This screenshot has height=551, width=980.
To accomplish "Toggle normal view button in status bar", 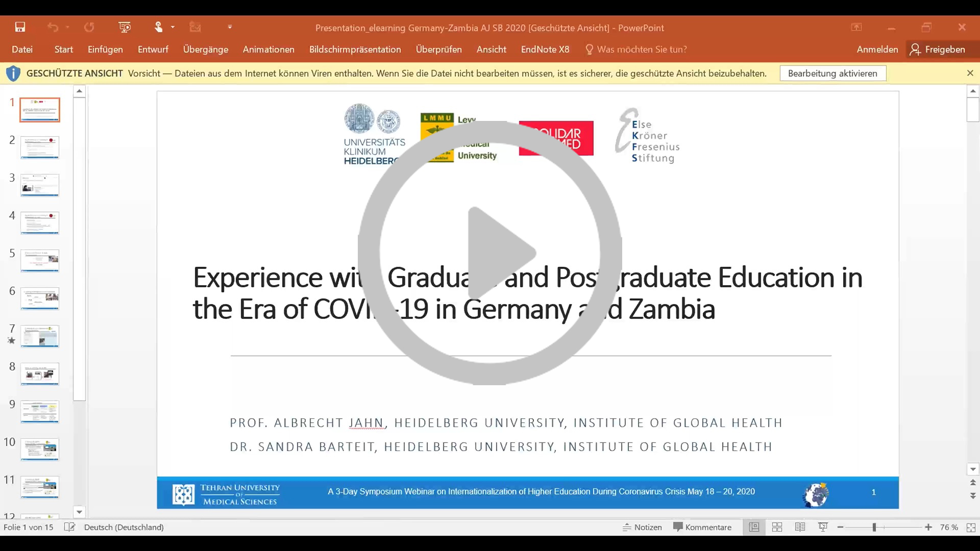I will [754, 527].
